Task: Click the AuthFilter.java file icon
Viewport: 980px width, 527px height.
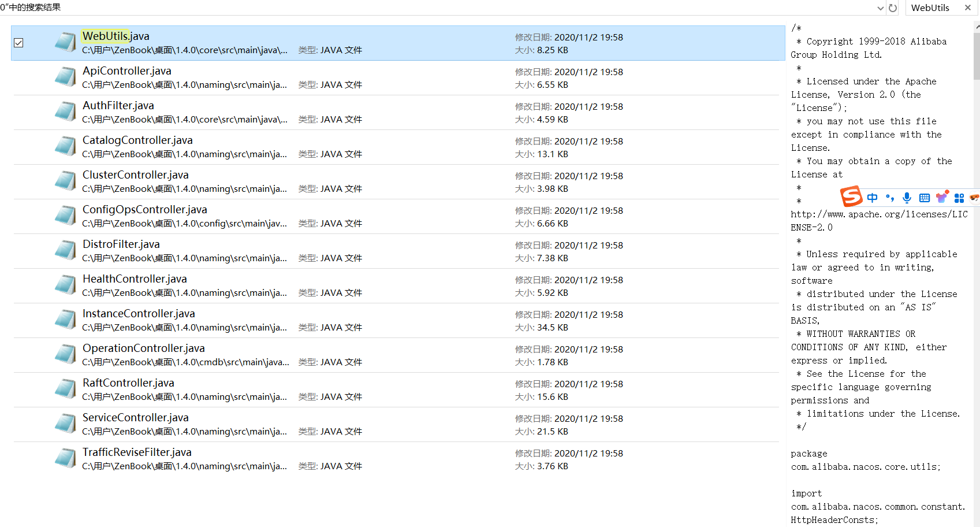Action: tap(65, 112)
